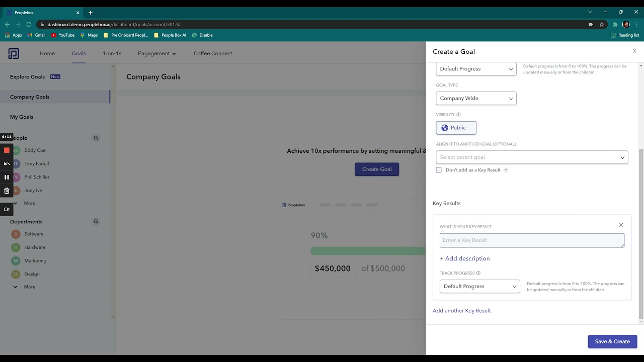Select the Marketing department icon

point(16,260)
